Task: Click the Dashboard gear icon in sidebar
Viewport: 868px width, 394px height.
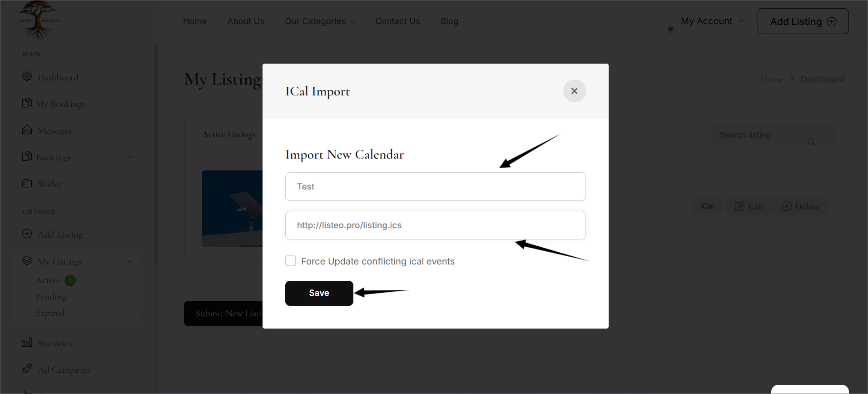Action: pos(27,76)
